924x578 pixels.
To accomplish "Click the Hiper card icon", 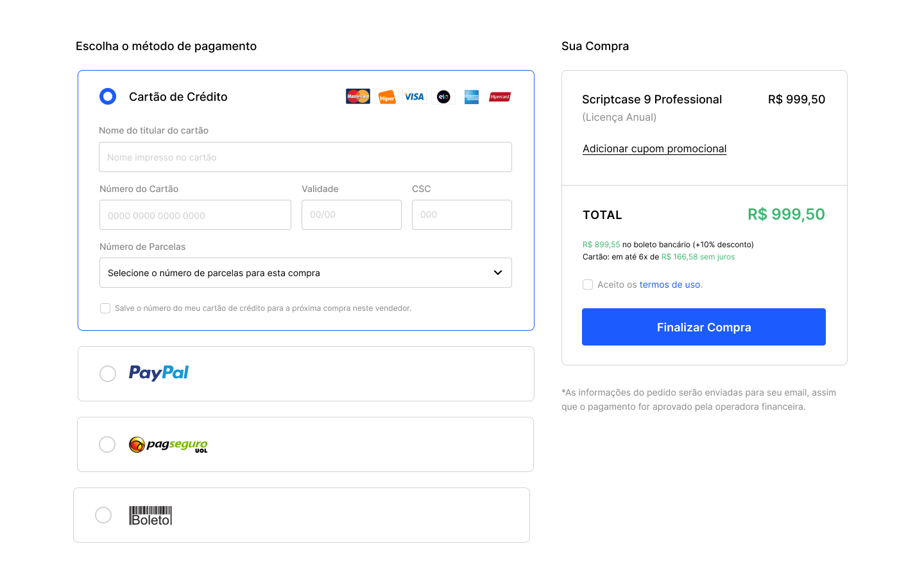I will [387, 97].
